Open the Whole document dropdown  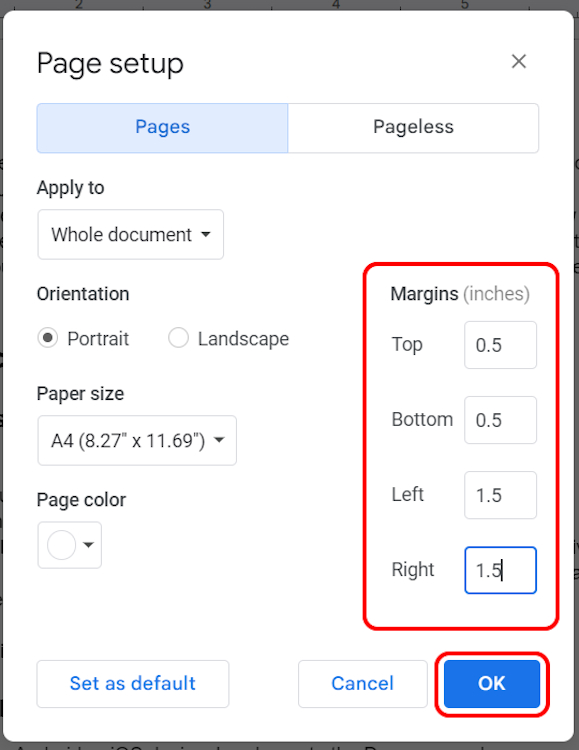point(131,234)
